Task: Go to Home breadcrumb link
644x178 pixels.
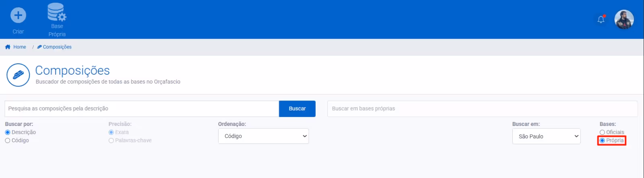Action: (x=20, y=47)
